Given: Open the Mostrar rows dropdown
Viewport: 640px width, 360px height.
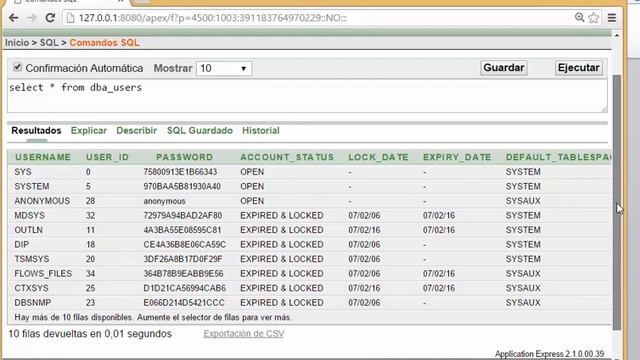Looking at the screenshot, I should 224,69.
